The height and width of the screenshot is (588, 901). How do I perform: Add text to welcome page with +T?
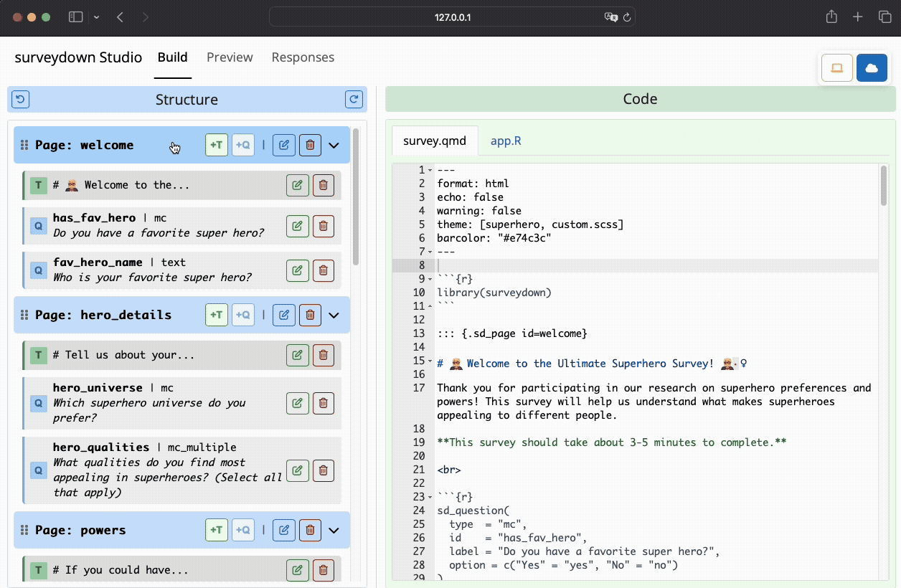coord(217,145)
